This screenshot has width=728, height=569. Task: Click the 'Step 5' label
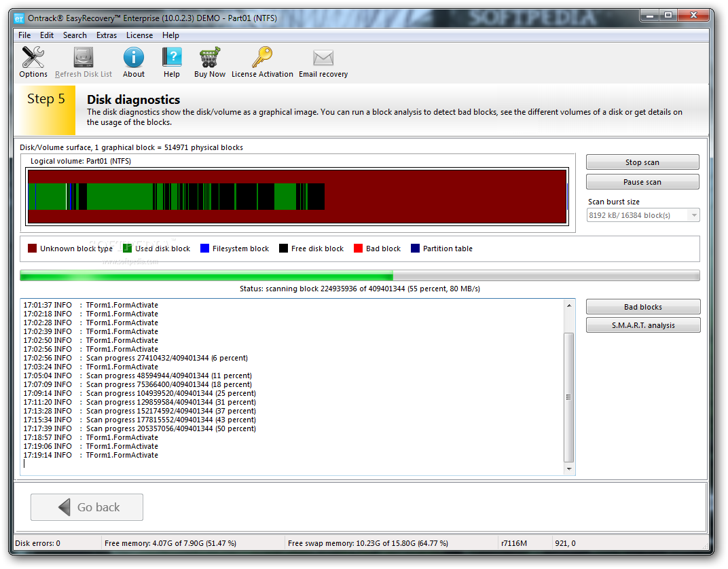(46, 98)
